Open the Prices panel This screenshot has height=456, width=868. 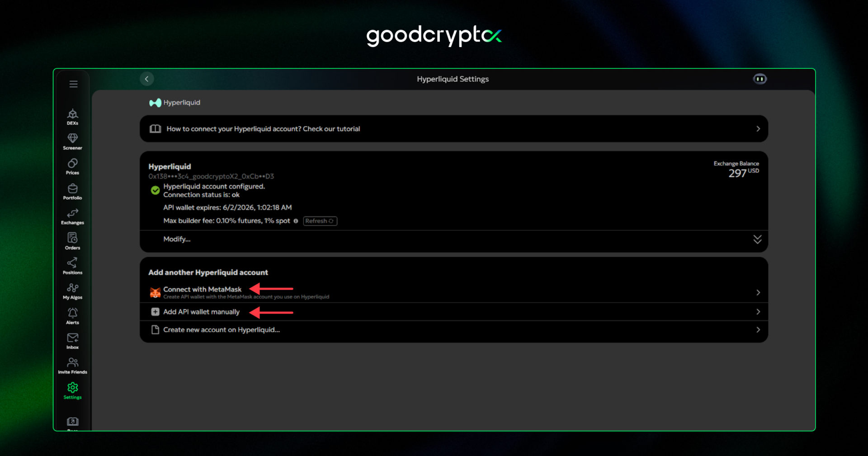72,166
